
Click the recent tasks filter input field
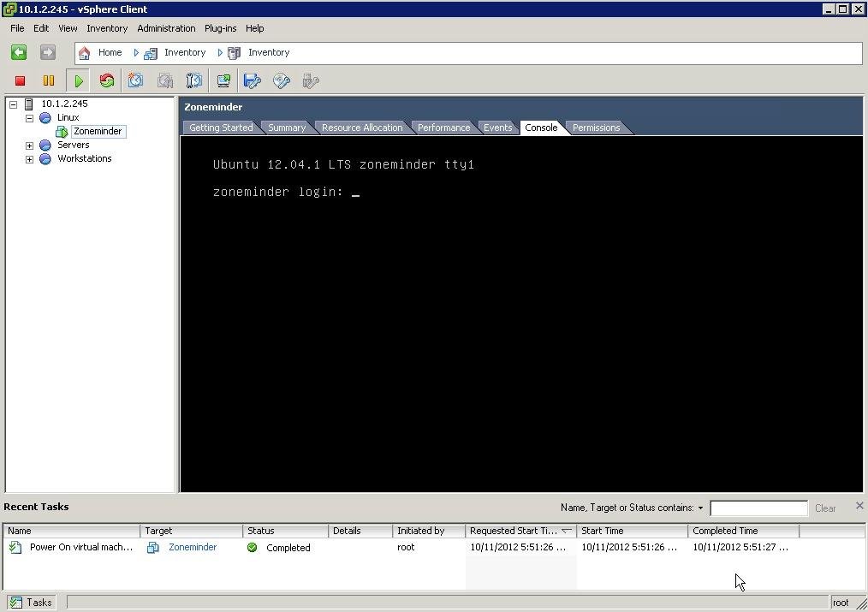[758, 508]
